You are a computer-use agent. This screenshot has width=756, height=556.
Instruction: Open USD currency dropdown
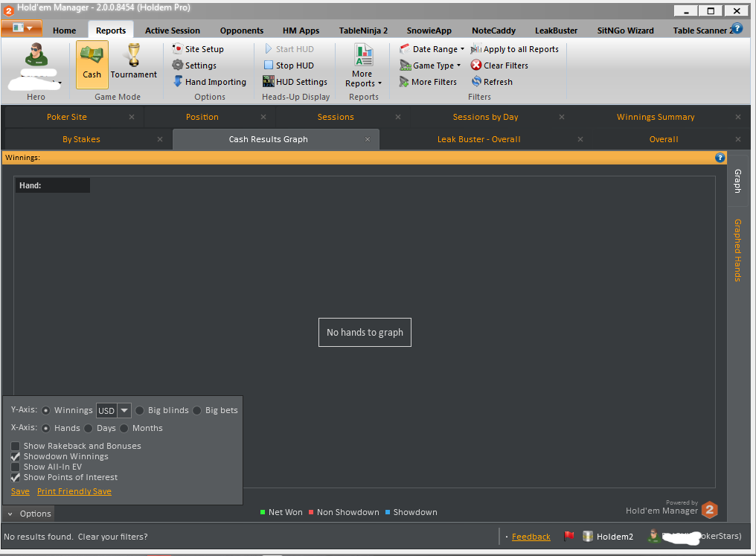124,410
